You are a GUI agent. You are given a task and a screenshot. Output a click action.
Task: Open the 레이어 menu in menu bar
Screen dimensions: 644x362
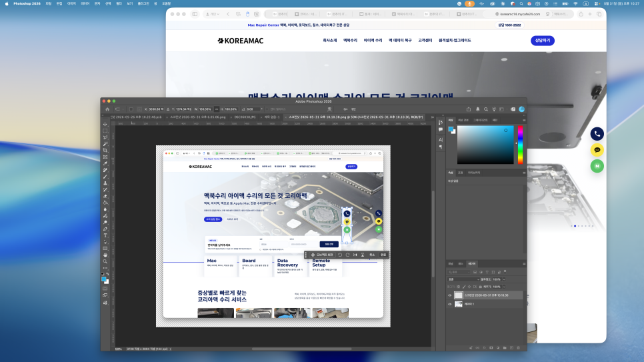[85, 3]
